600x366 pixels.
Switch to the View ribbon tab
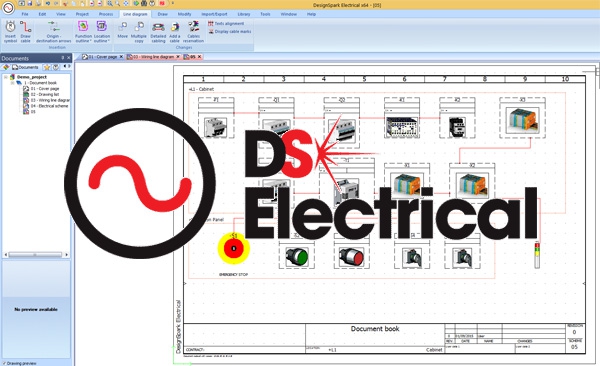pyautogui.click(x=61, y=14)
